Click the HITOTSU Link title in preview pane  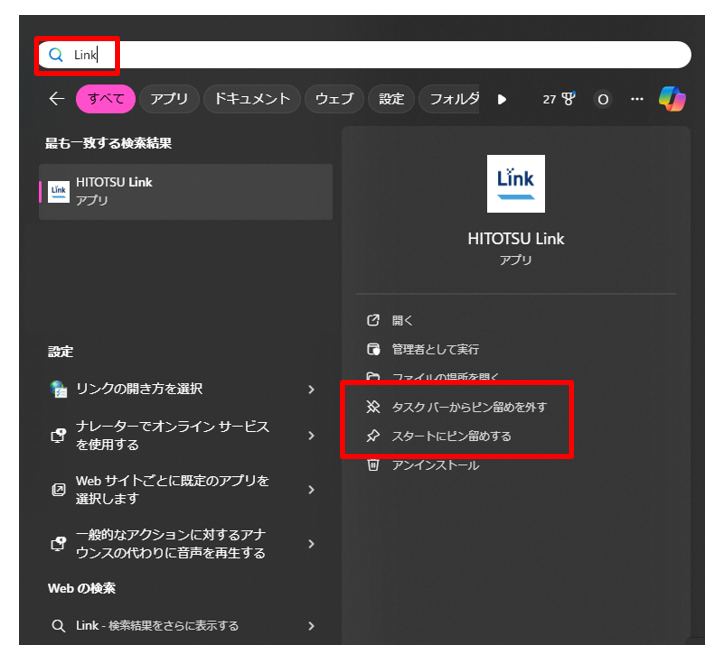[x=516, y=239]
